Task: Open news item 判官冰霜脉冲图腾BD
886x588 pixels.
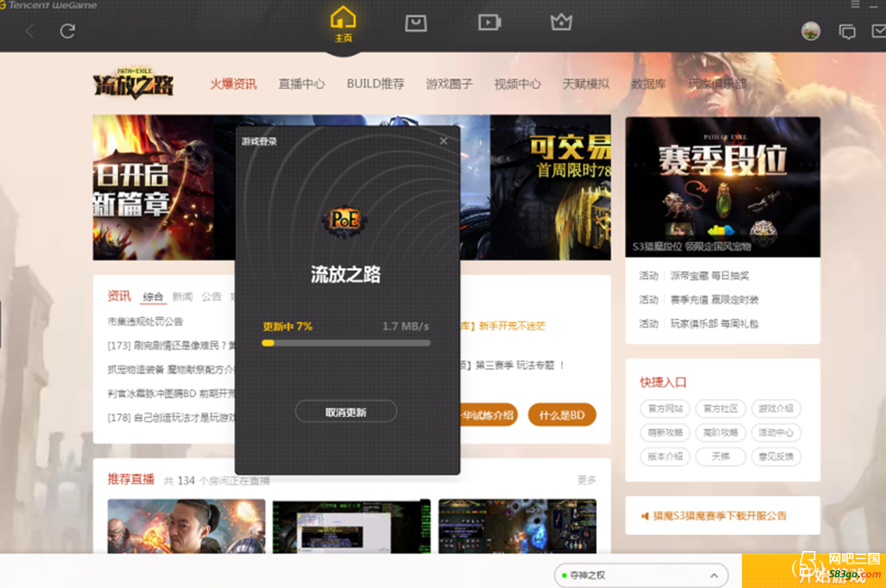Action: [x=171, y=394]
